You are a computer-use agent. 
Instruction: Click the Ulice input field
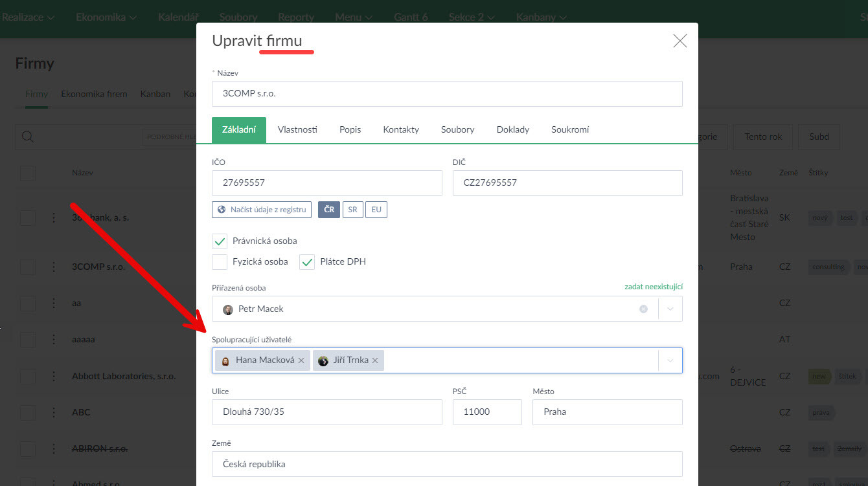click(326, 412)
